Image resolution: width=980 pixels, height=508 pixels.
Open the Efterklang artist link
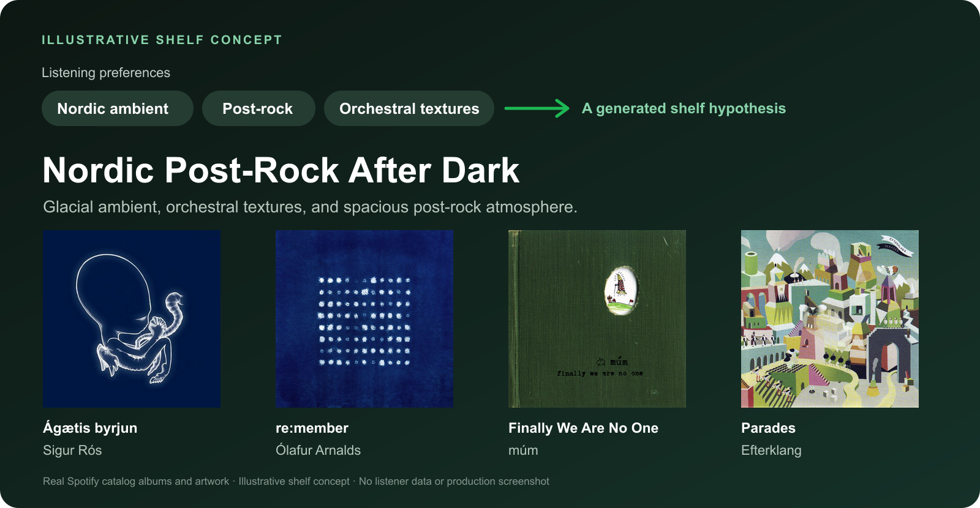pos(771,450)
